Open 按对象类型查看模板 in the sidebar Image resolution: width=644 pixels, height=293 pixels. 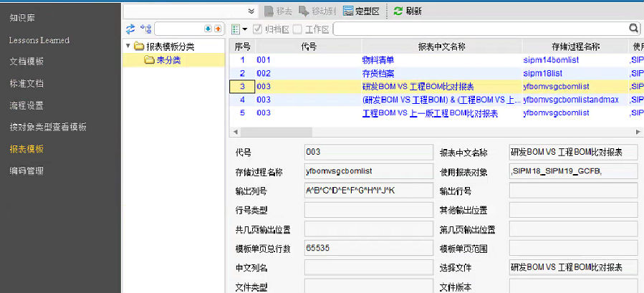coord(48,128)
